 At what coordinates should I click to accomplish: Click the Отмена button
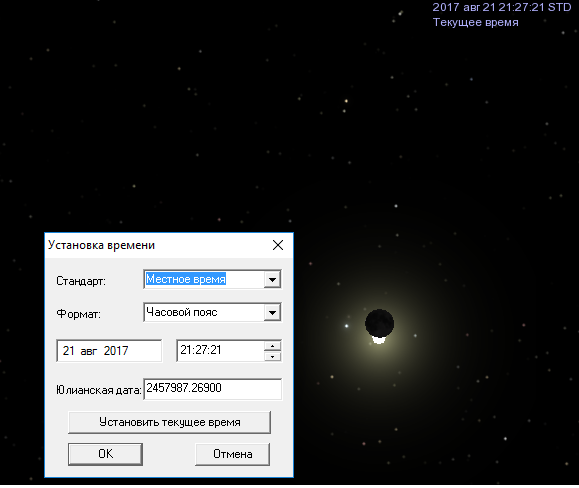click(x=232, y=454)
